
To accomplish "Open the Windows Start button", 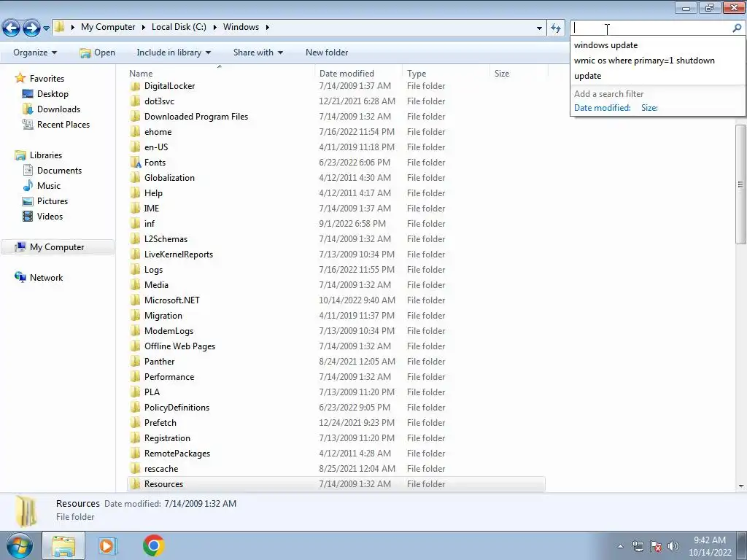I will point(19,545).
